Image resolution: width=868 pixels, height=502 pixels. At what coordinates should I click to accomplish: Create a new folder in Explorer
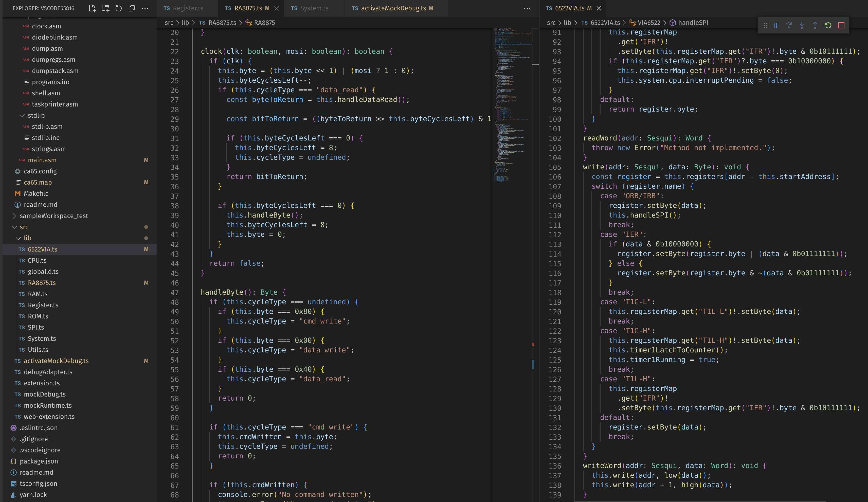(105, 8)
